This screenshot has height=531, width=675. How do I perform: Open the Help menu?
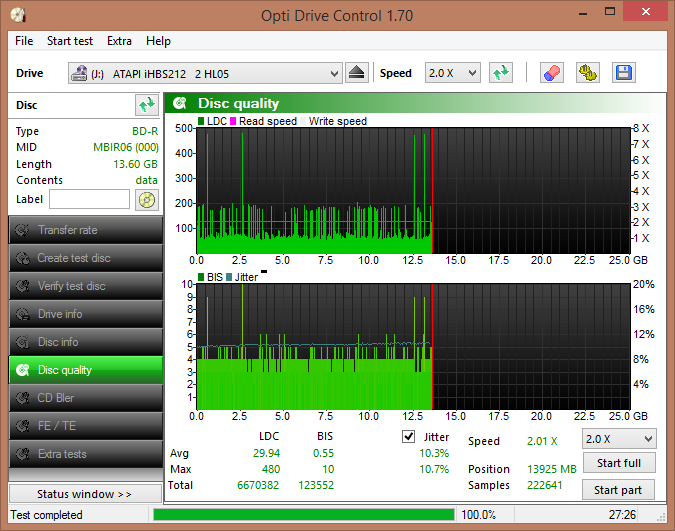(x=158, y=41)
